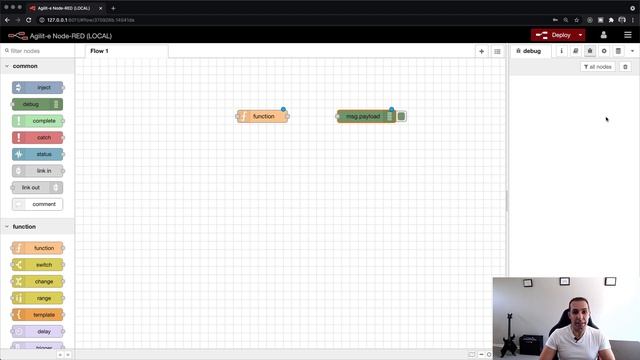Open the main hamburger menu
640x360 pixels.
click(628, 35)
